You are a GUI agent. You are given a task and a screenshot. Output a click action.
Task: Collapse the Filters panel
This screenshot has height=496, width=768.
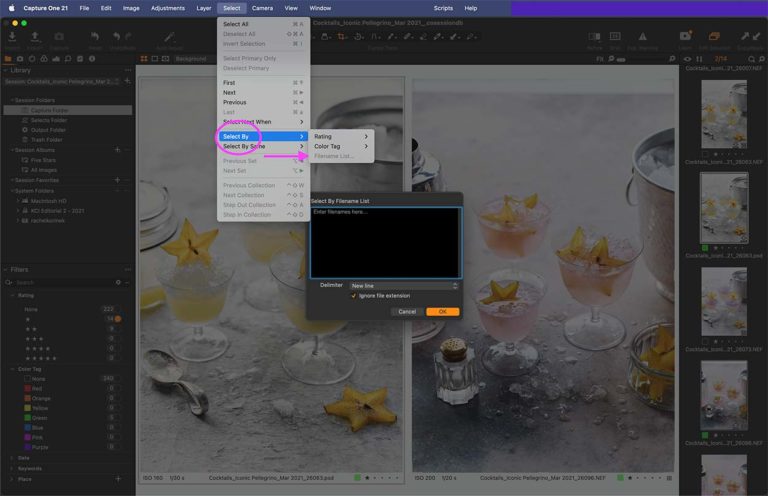[x=5, y=269]
